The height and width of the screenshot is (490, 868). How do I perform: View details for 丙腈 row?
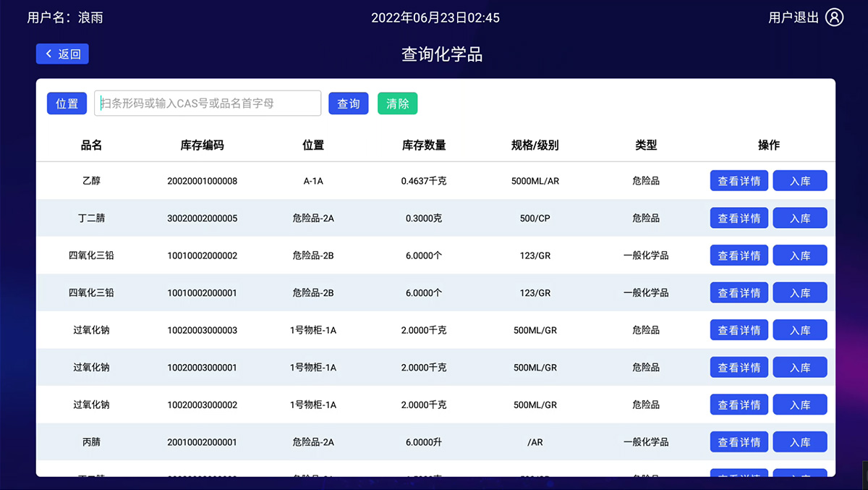739,442
